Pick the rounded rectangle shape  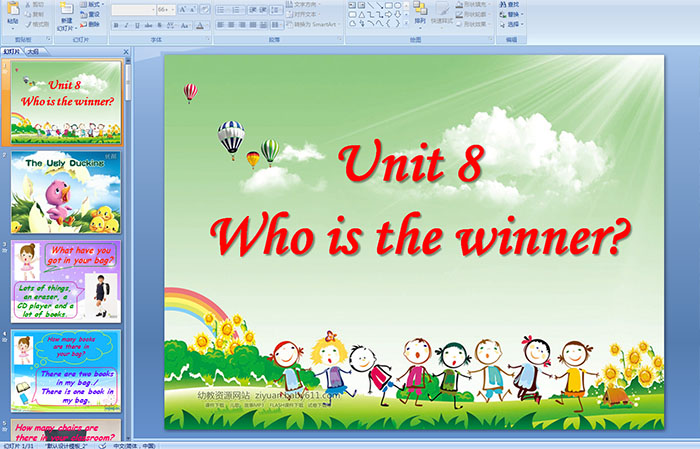point(352,15)
